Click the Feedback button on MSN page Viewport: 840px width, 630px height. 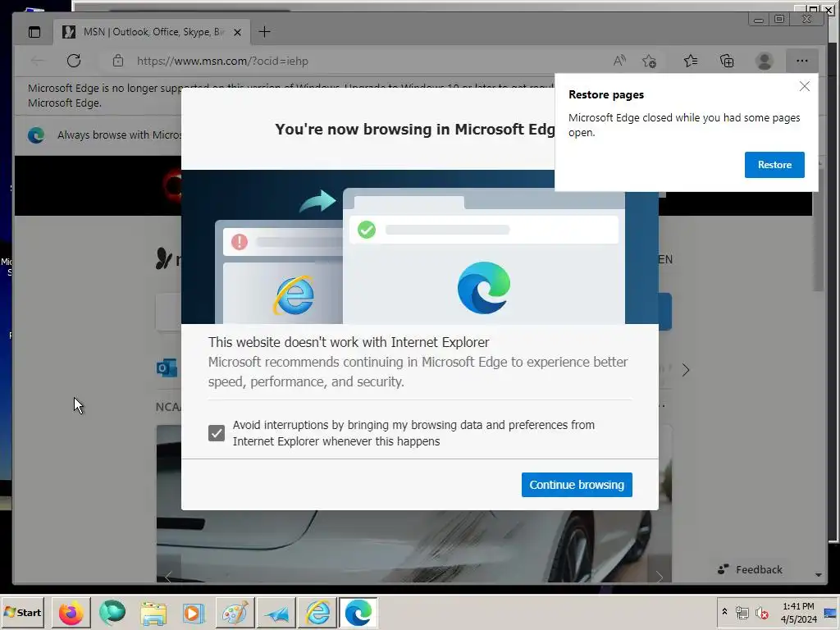(x=750, y=569)
